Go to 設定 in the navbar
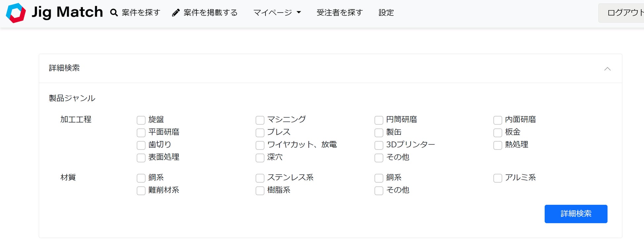Viewport: 644px width, 249px height. 386,13
